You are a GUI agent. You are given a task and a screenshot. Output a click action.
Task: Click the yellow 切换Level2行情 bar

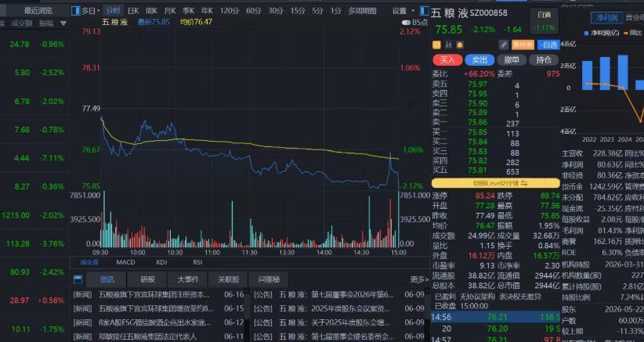tap(496, 183)
